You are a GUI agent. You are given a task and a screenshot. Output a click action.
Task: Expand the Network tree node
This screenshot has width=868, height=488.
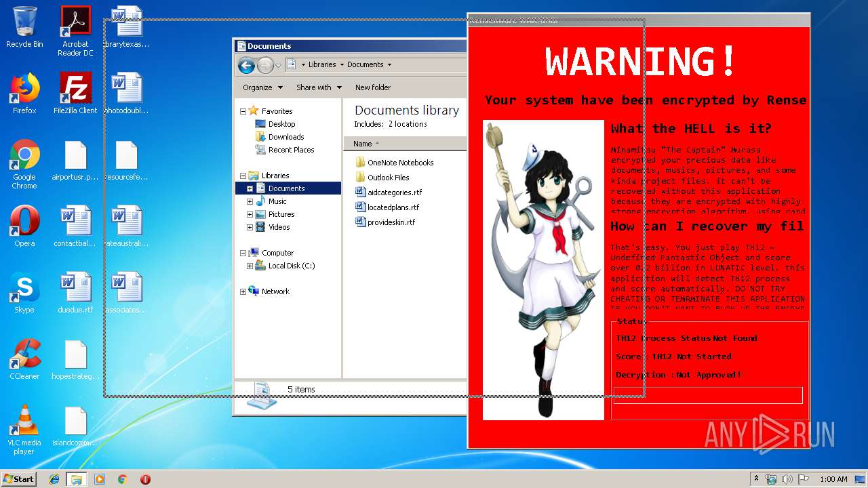click(243, 291)
